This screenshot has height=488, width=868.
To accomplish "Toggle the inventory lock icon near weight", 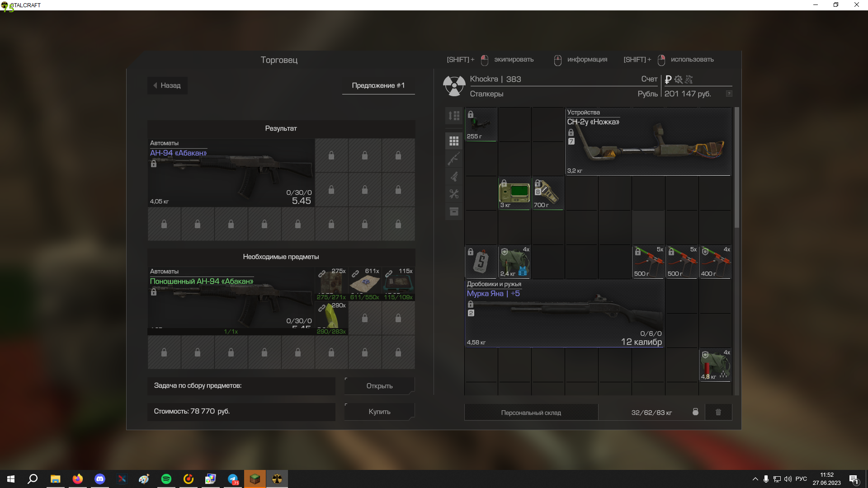I will pyautogui.click(x=695, y=412).
